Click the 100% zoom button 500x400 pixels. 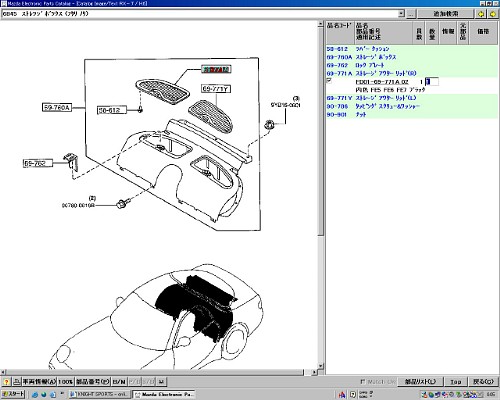(x=66, y=382)
